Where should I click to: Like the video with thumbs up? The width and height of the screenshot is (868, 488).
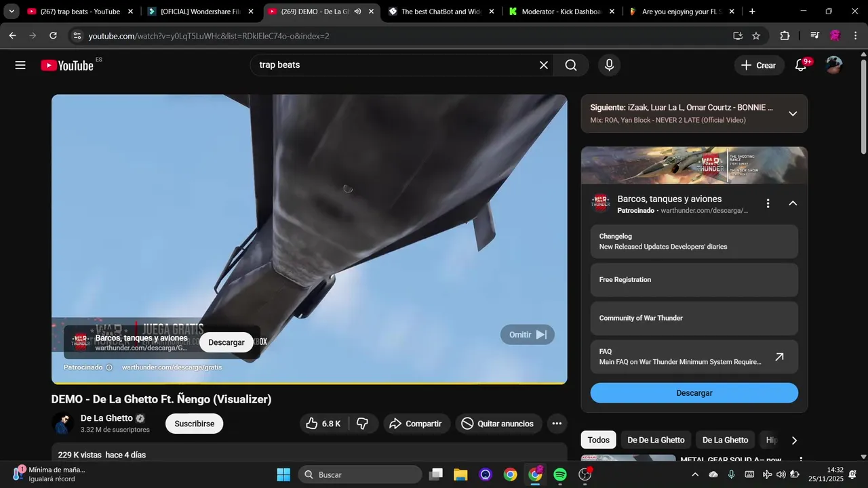323,424
